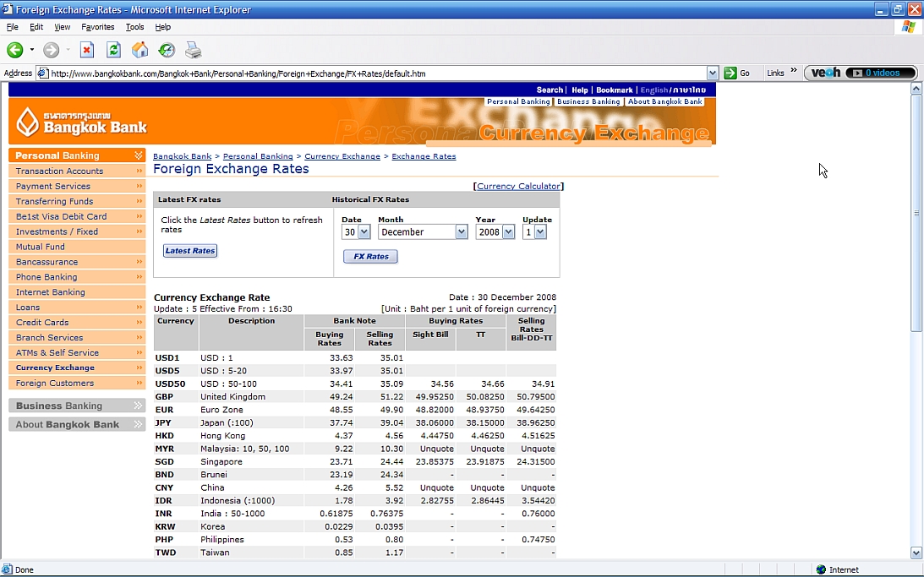Click the Help link in the blue bar
This screenshot has height=577, width=924.
pos(580,90)
